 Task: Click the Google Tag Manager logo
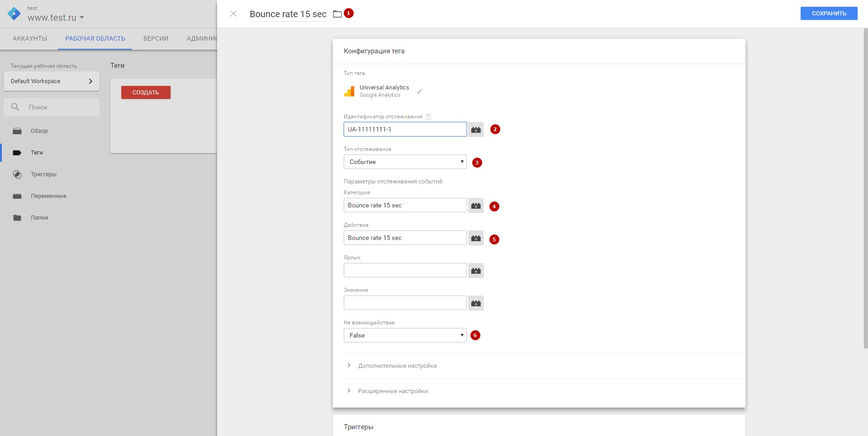pos(14,14)
